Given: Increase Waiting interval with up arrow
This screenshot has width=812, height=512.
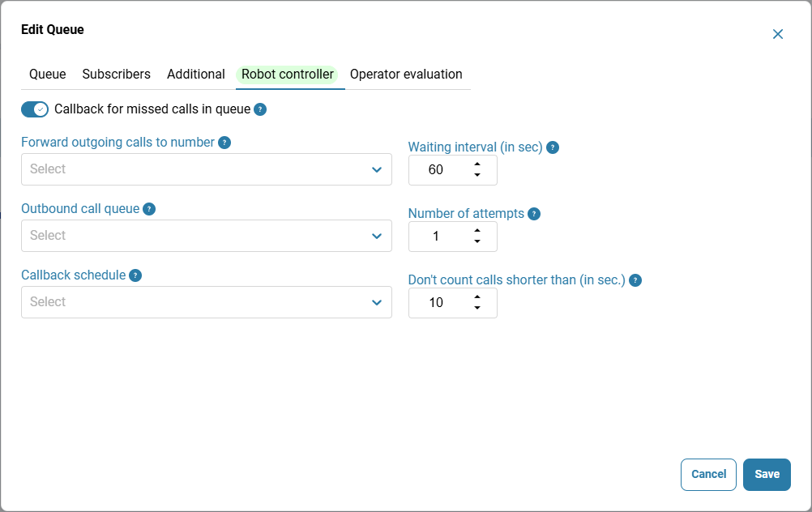Looking at the screenshot, I should coord(477,164).
